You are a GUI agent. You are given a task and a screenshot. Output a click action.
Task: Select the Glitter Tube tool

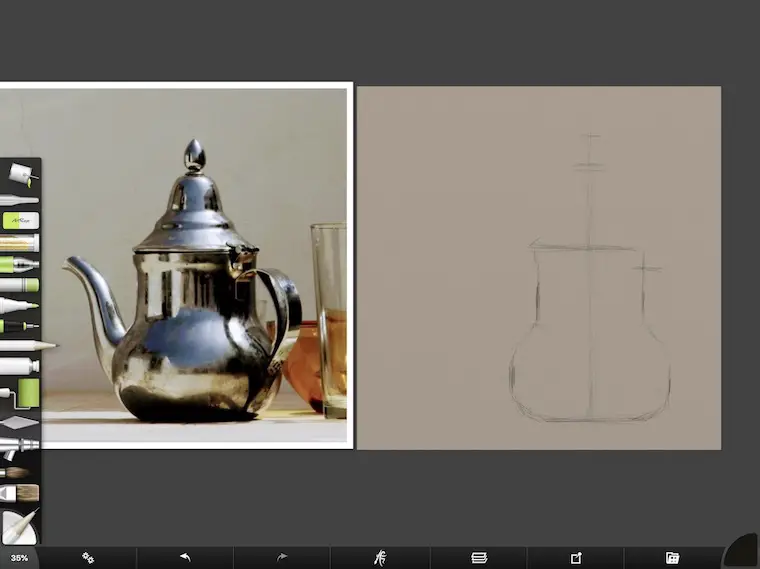tap(19, 243)
